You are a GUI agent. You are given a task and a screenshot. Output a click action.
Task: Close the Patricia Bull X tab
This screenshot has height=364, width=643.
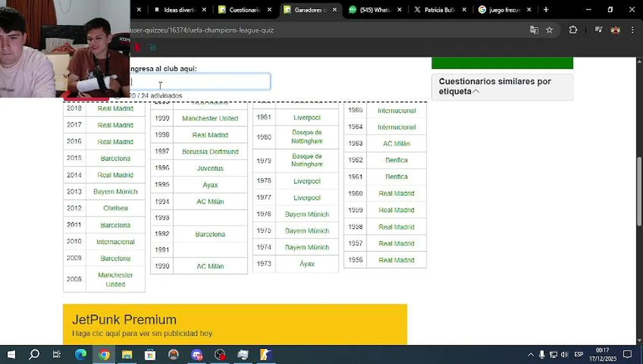click(x=464, y=10)
